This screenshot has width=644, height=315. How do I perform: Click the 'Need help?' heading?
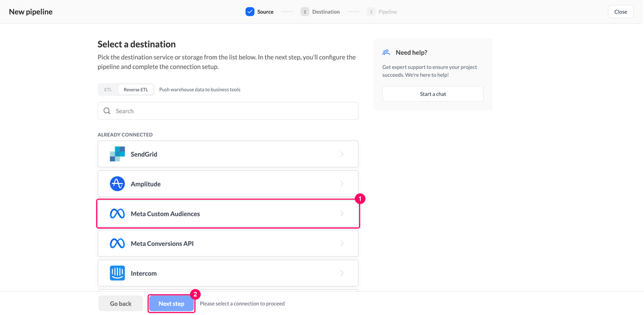tap(411, 52)
